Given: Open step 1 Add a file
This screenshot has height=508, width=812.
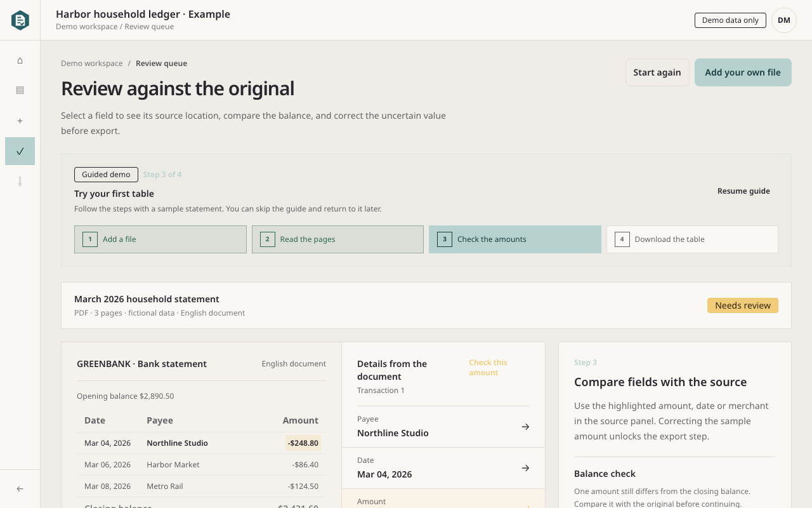Looking at the screenshot, I should (160, 239).
